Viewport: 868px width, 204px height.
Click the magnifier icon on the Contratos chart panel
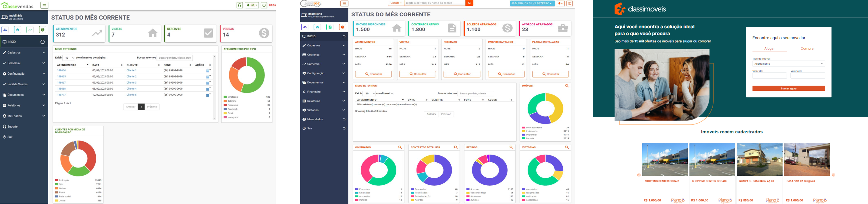pyautogui.click(x=400, y=147)
